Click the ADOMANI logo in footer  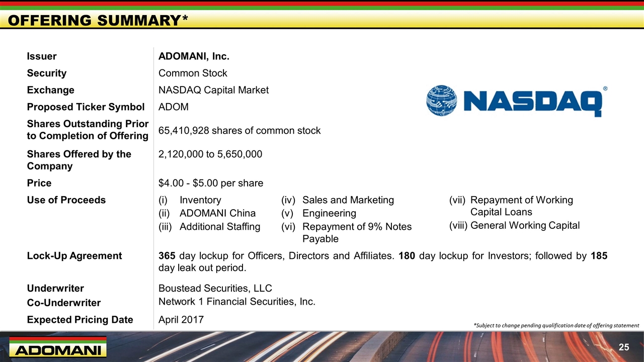pyautogui.click(x=58, y=346)
